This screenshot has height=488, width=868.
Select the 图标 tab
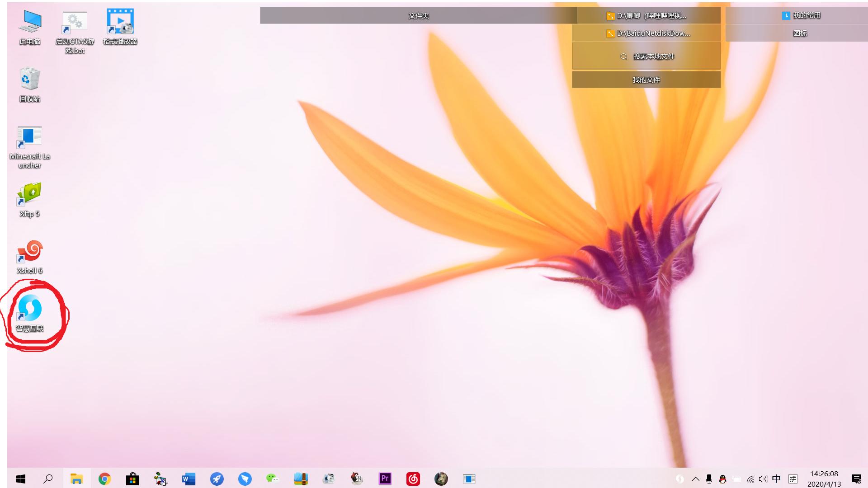coord(799,33)
